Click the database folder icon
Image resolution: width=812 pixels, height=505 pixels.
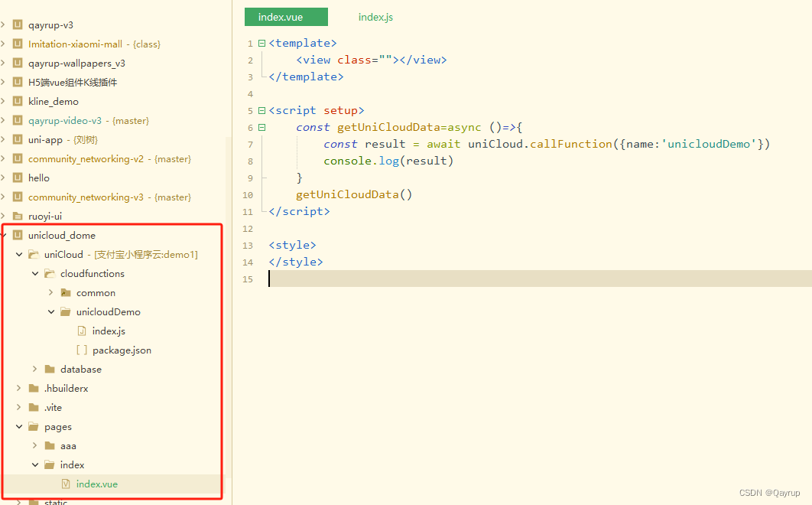tap(48, 369)
